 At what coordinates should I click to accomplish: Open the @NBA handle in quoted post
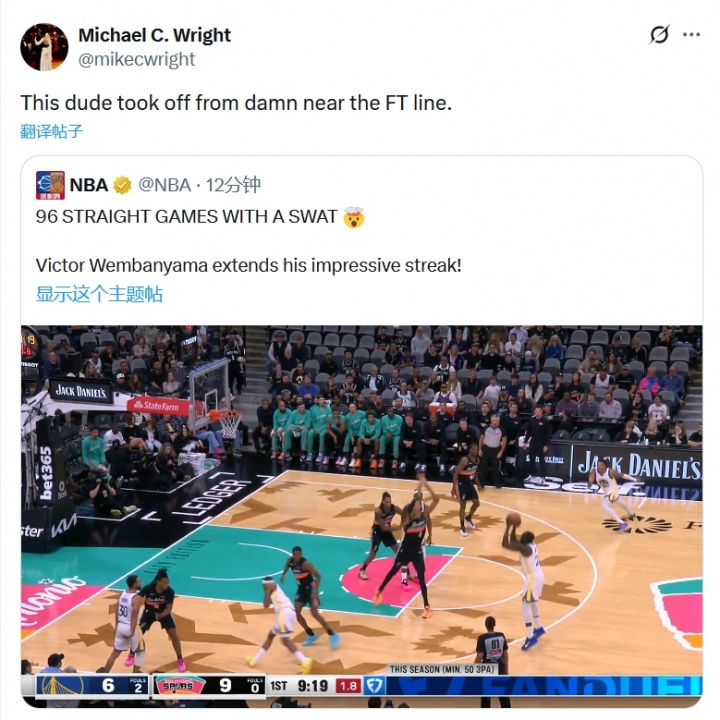click(164, 185)
